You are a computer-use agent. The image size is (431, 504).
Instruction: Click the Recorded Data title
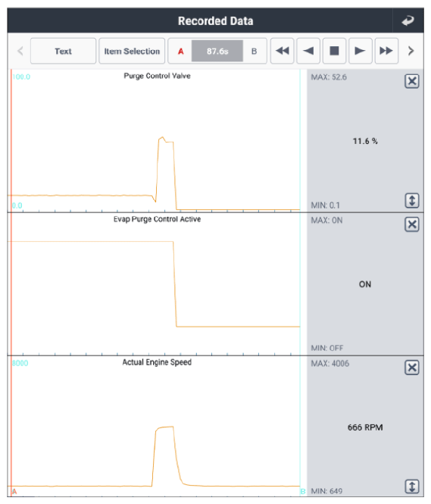point(215,21)
